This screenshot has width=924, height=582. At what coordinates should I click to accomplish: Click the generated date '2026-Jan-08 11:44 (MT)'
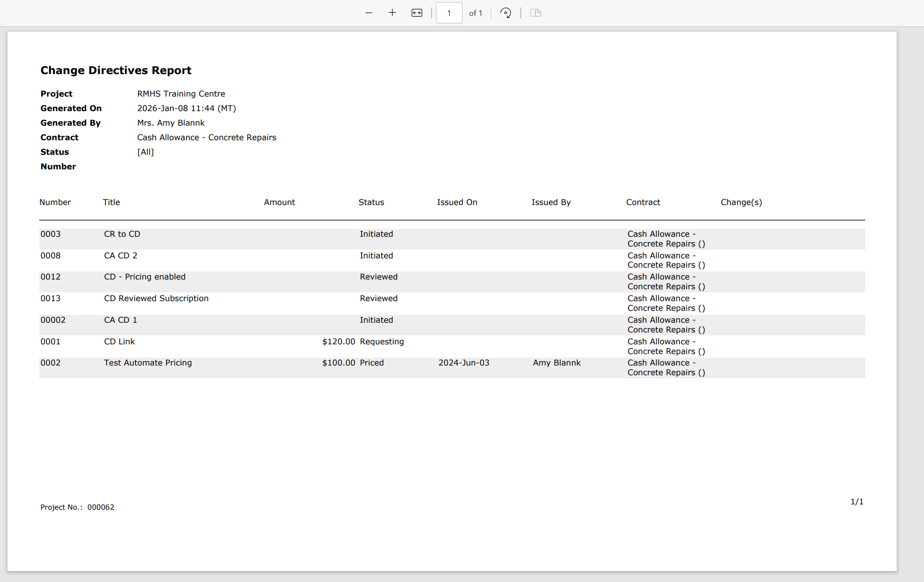[186, 108]
